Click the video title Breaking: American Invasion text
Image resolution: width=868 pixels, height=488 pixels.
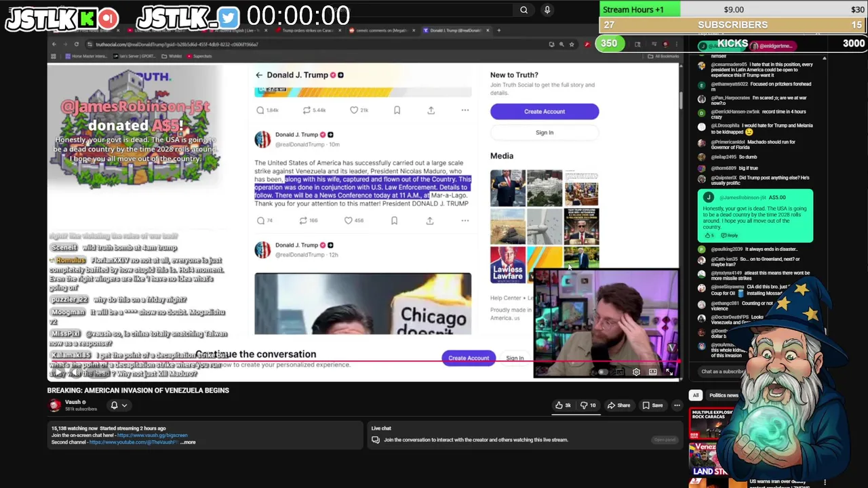point(138,390)
